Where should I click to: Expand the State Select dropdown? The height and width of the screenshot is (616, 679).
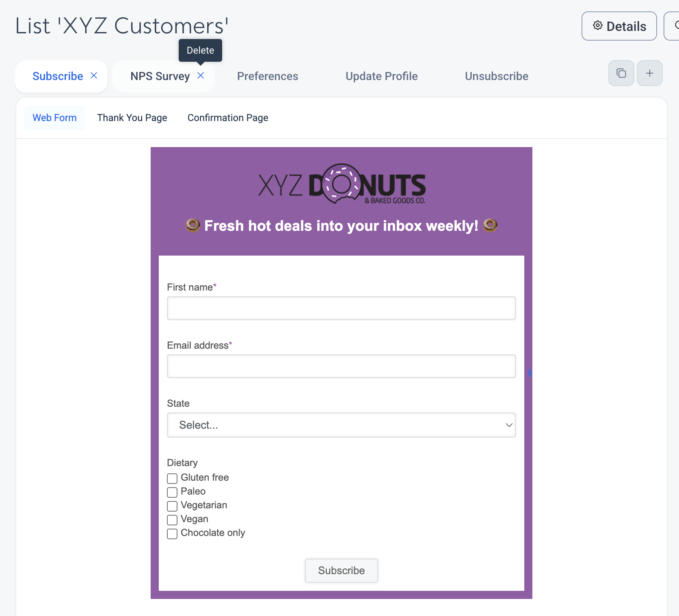342,425
